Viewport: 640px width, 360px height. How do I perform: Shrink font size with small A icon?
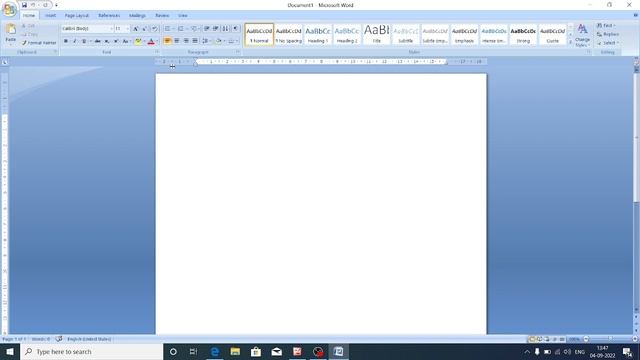point(144,29)
